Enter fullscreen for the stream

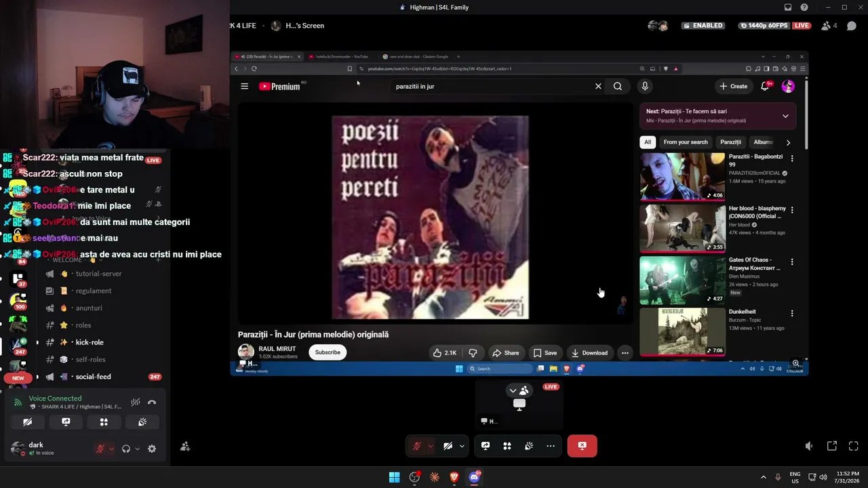(x=854, y=446)
